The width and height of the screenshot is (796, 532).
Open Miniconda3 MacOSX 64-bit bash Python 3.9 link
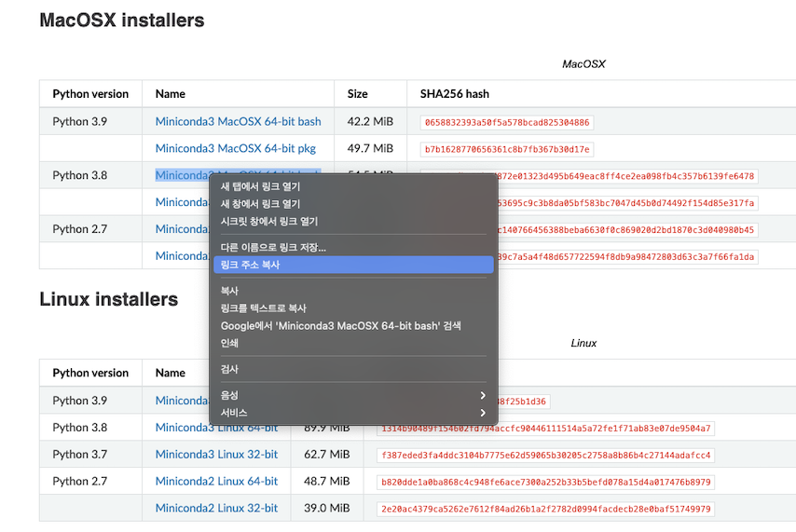click(x=238, y=121)
